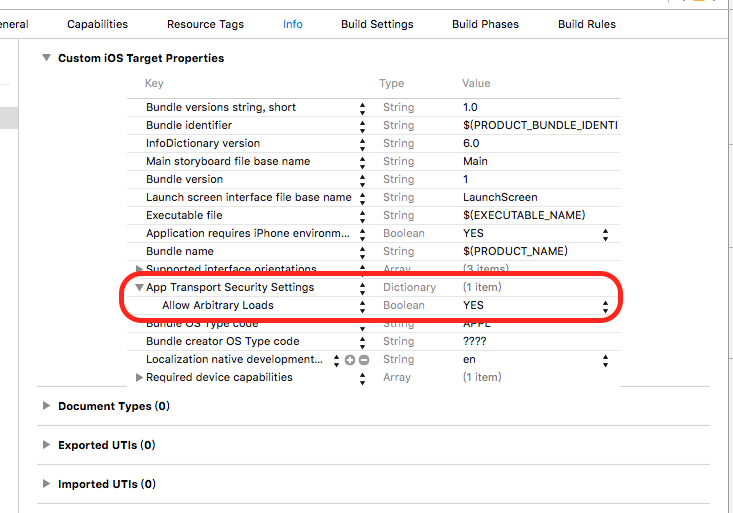The height and width of the screenshot is (513, 733).
Task: Open key stepper for Executable file
Action: (362, 217)
